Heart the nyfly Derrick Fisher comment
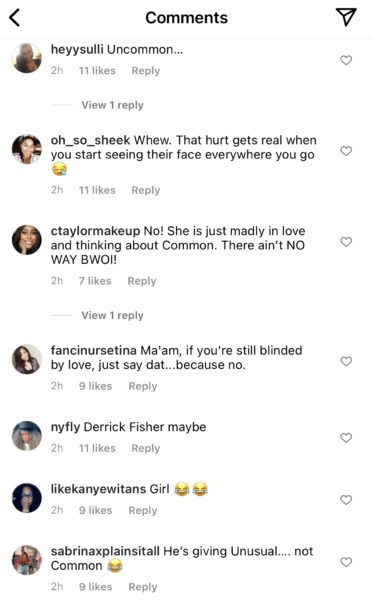373x600 pixels. point(346,437)
